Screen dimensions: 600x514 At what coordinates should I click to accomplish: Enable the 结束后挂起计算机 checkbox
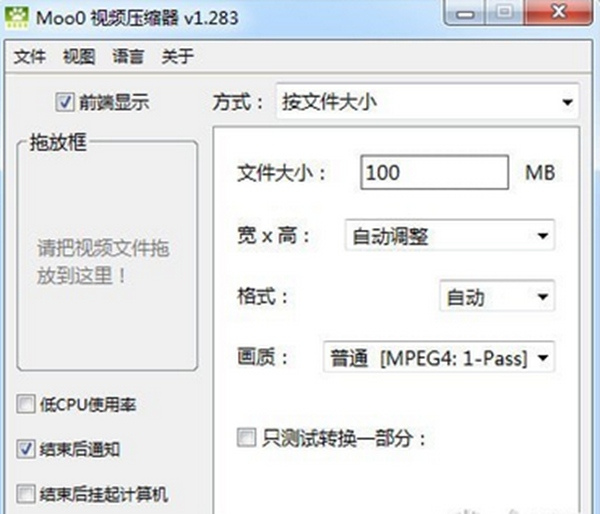[26, 494]
